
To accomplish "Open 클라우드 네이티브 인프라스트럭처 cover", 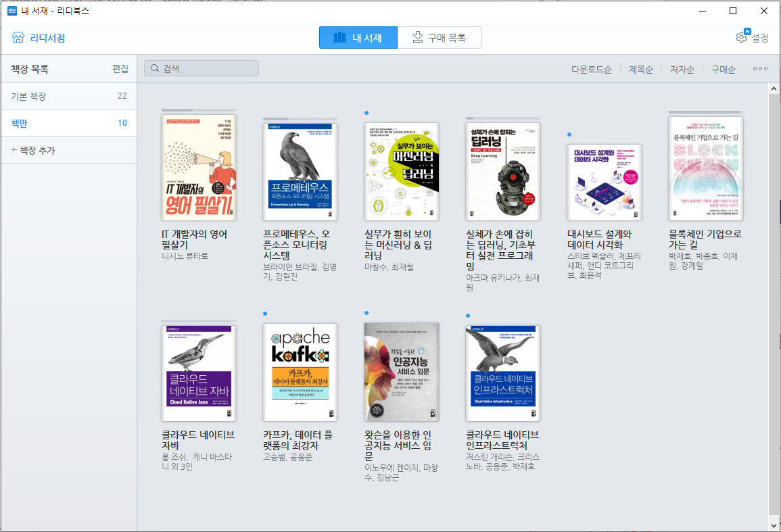I will click(x=503, y=374).
